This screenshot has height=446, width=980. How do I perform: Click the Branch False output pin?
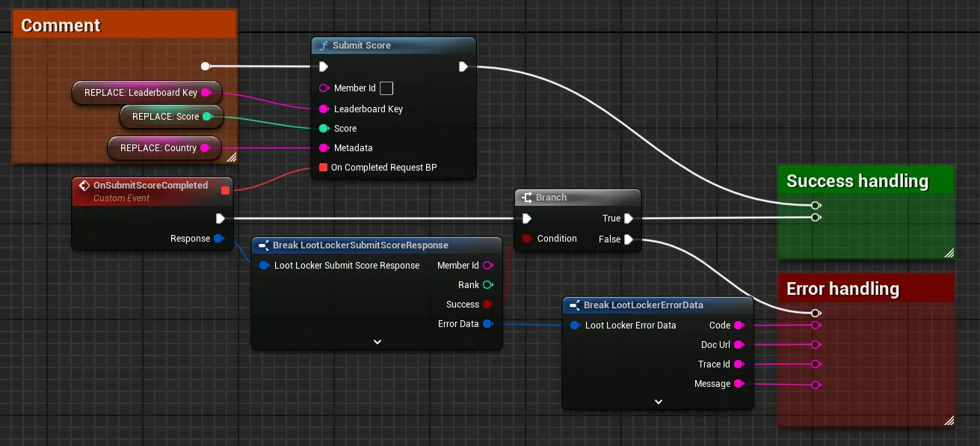pos(629,239)
